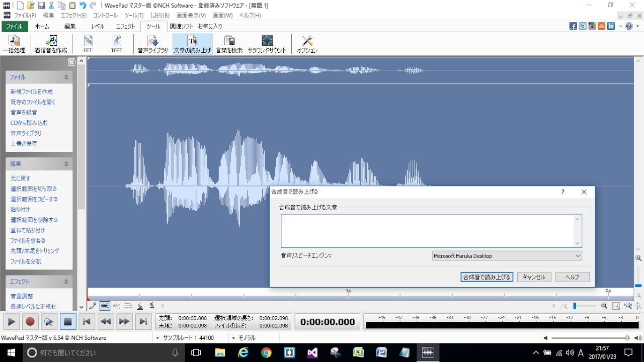Click the vertical zoom in magnifier at right edge

click(x=638, y=258)
